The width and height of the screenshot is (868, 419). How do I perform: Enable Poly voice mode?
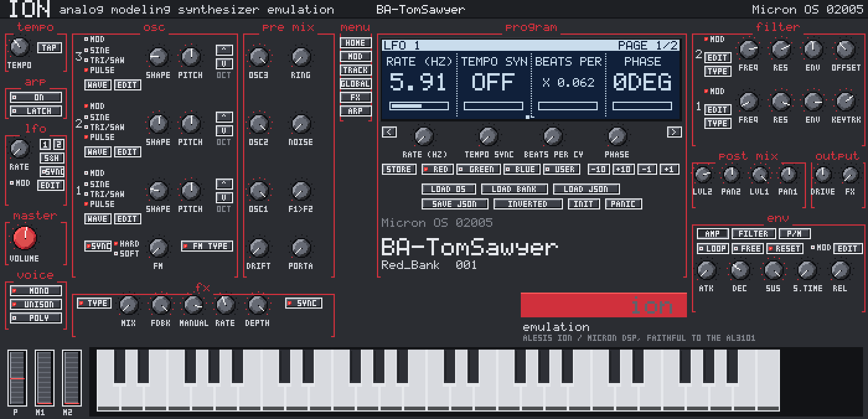(x=36, y=318)
